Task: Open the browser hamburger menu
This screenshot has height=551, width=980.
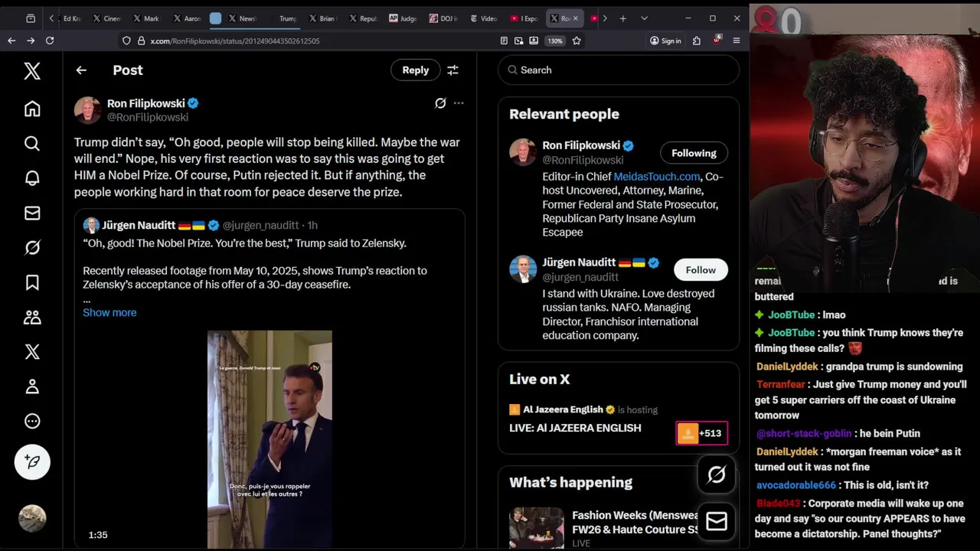Action: [737, 41]
